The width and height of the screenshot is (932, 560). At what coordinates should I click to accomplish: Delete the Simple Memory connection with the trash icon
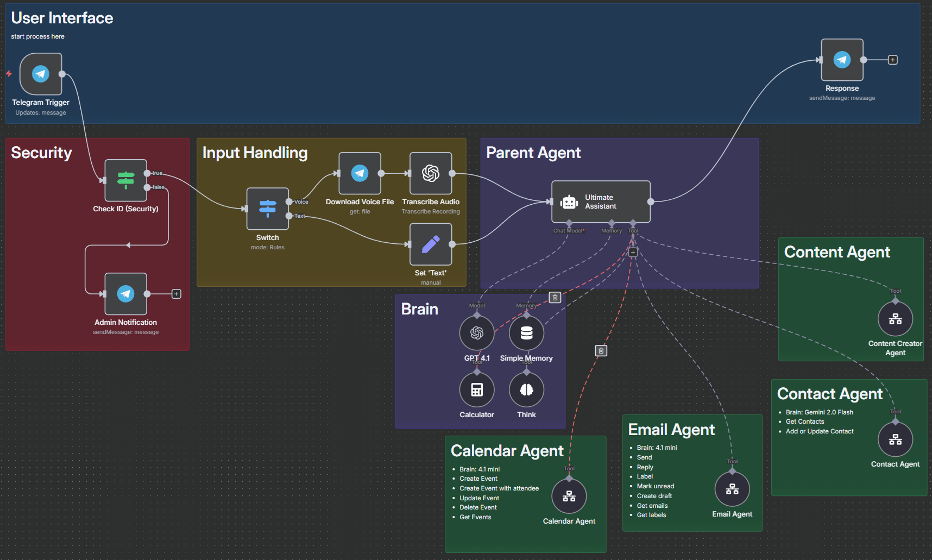point(554,297)
